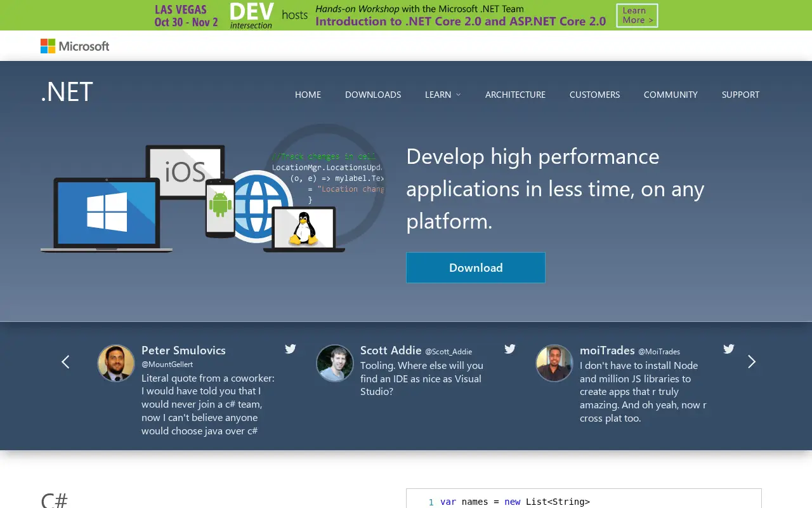Screen dimensions: 812x508
Task: Open Twitter icon on Scott Addie tweet
Action: pos(510,349)
